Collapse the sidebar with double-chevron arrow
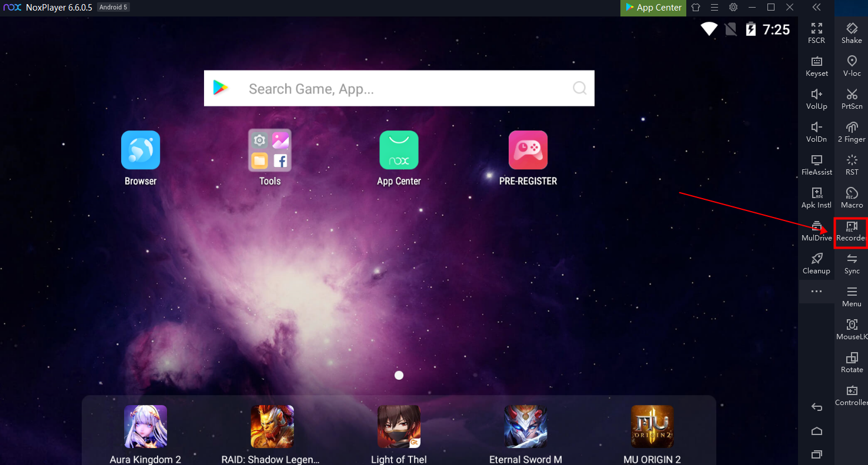Viewport: 868px width, 465px height. click(x=816, y=8)
